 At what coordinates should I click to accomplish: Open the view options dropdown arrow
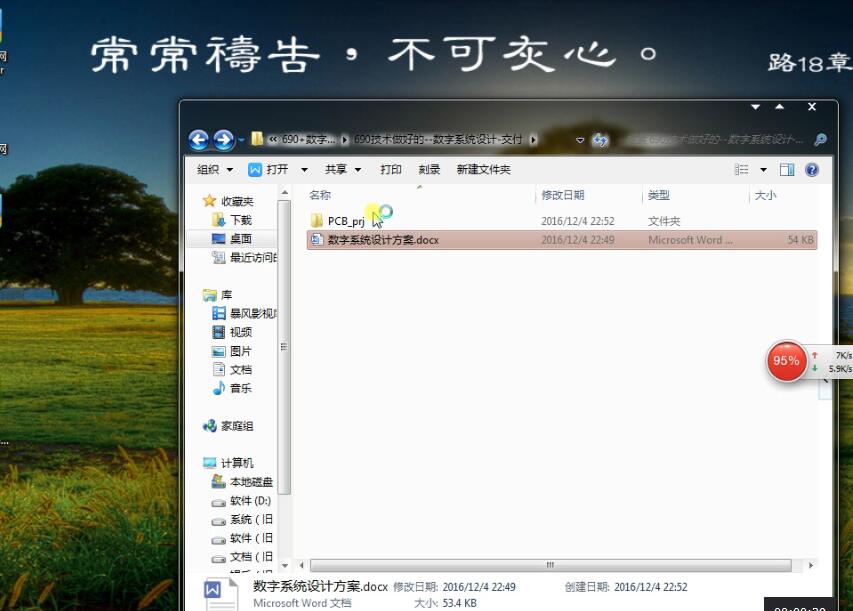pos(763,170)
